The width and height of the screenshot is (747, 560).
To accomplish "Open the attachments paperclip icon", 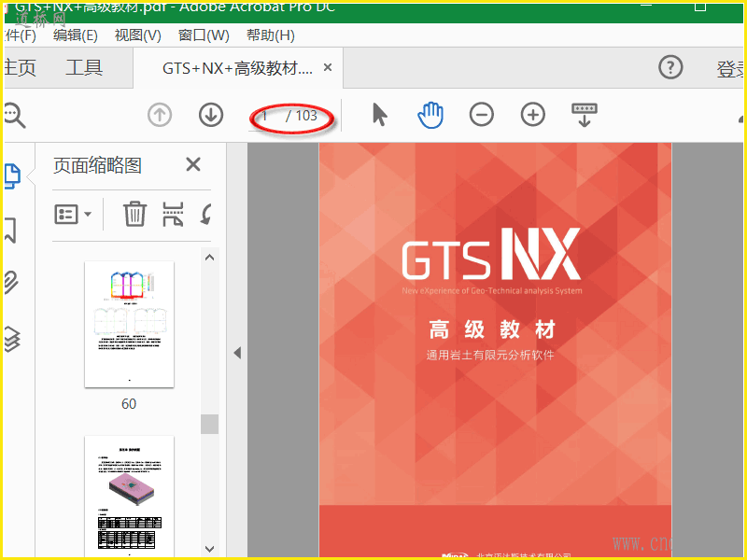I will tap(11, 283).
